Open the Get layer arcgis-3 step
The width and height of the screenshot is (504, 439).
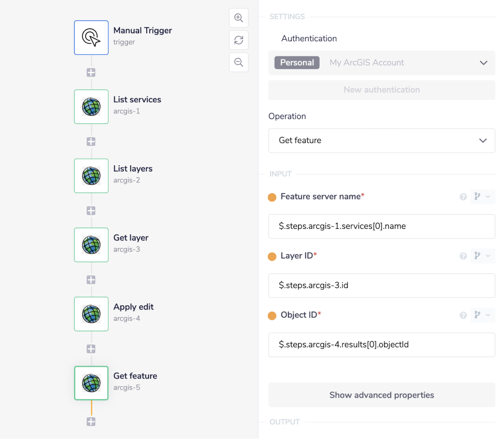pyautogui.click(x=91, y=244)
